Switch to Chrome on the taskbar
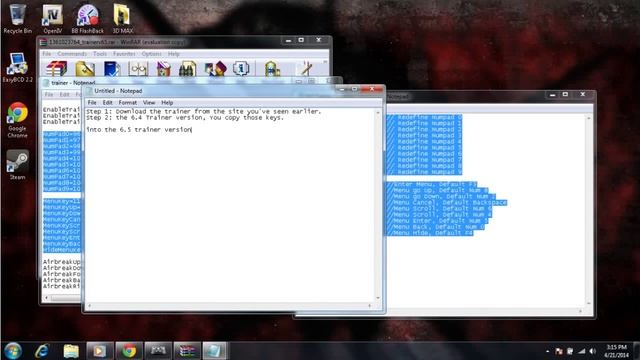640x360 pixels. [x=129, y=351]
